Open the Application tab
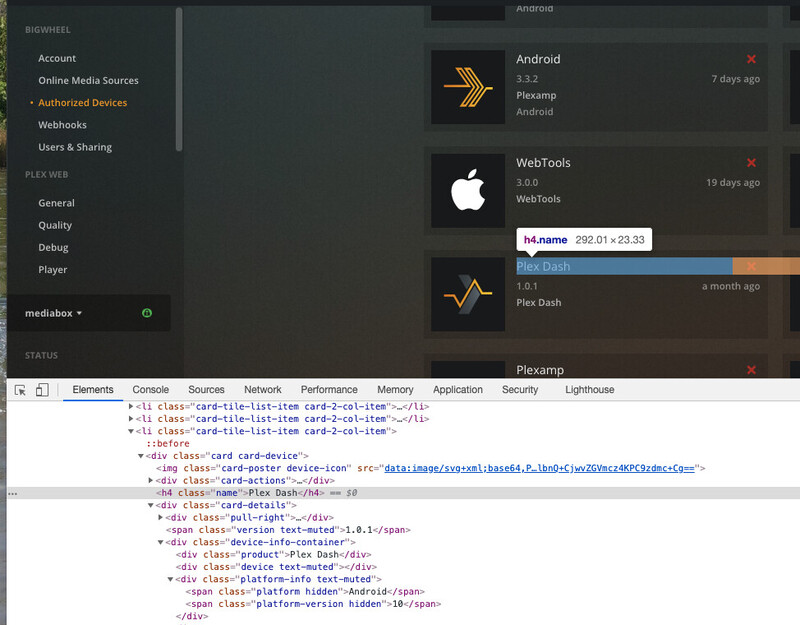This screenshot has height=625, width=800. 458,390
